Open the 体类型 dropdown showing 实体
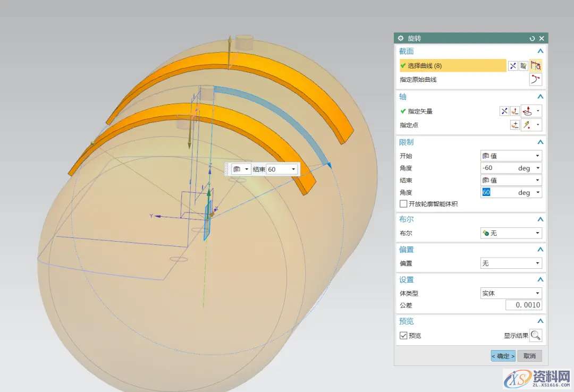The height and width of the screenshot is (392, 574). click(x=511, y=293)
